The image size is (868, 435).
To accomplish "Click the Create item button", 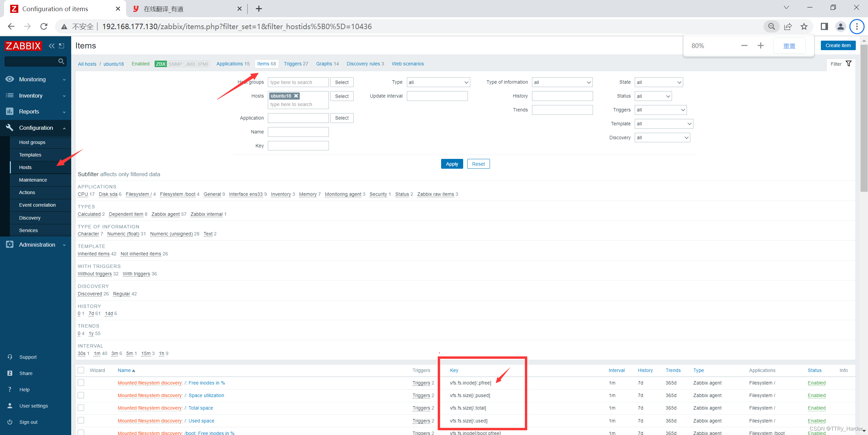I will [x=838, y=45].
